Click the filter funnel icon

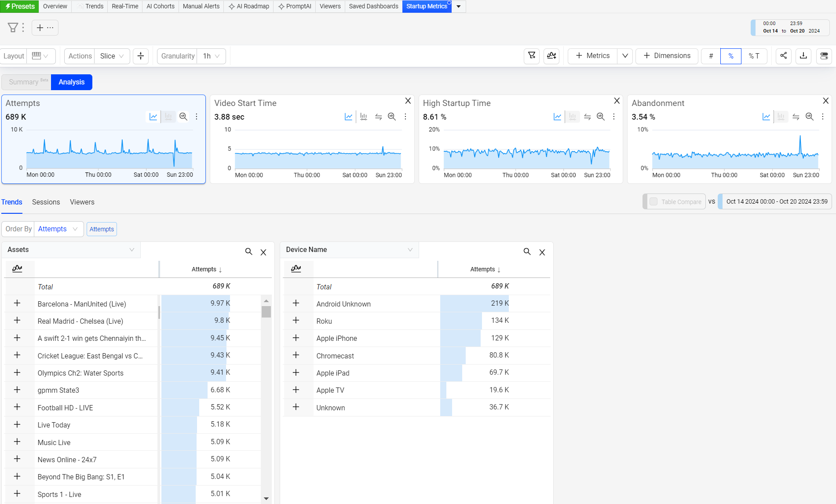[13, 28]
